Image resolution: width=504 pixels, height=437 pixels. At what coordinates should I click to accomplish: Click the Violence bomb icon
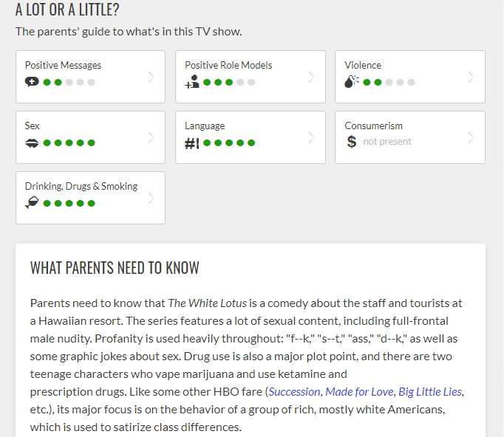[x=351, y=81]
